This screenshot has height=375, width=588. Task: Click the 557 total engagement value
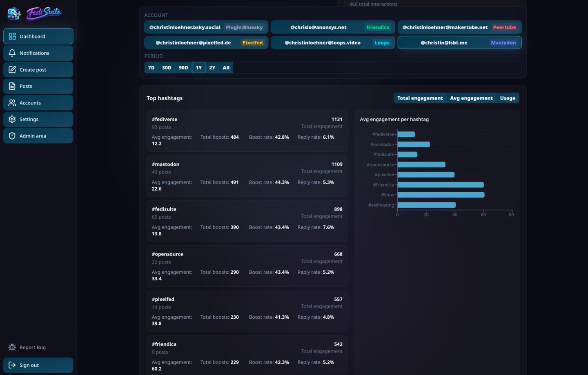pos(338,299)
